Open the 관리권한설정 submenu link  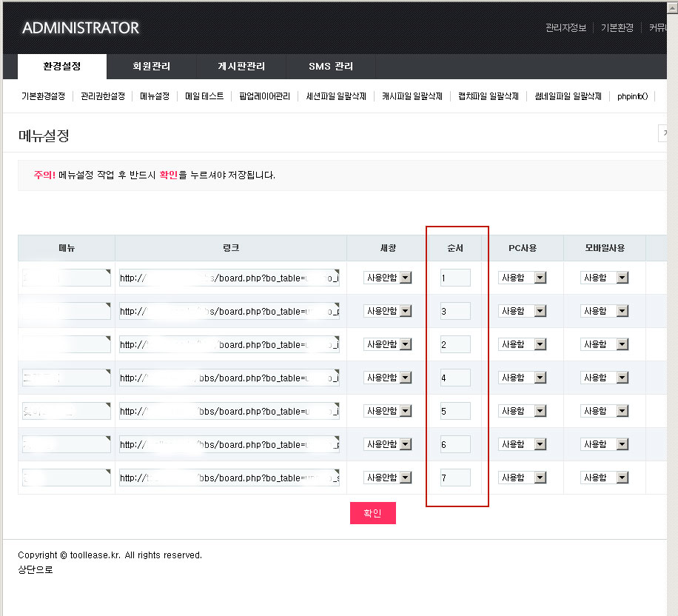[103, 96]
